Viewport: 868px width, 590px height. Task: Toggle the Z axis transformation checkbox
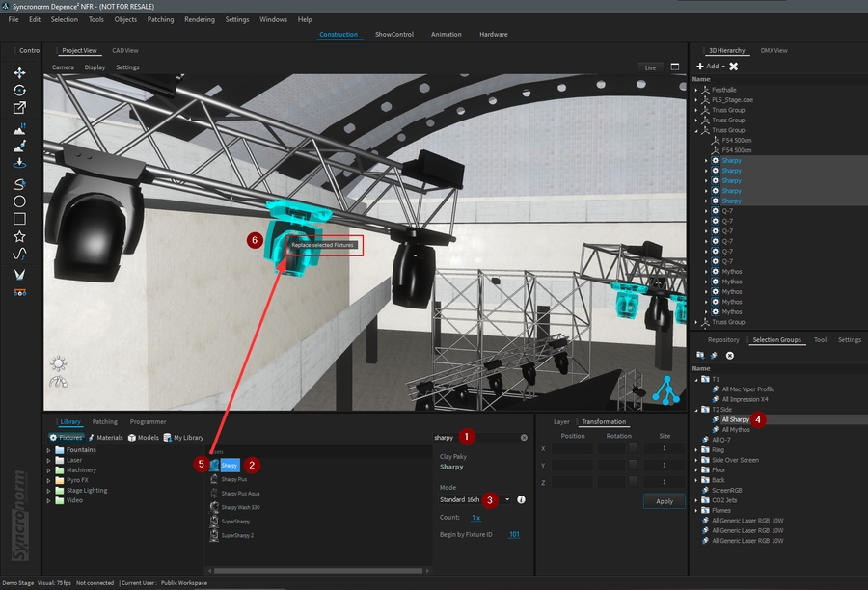633,481
